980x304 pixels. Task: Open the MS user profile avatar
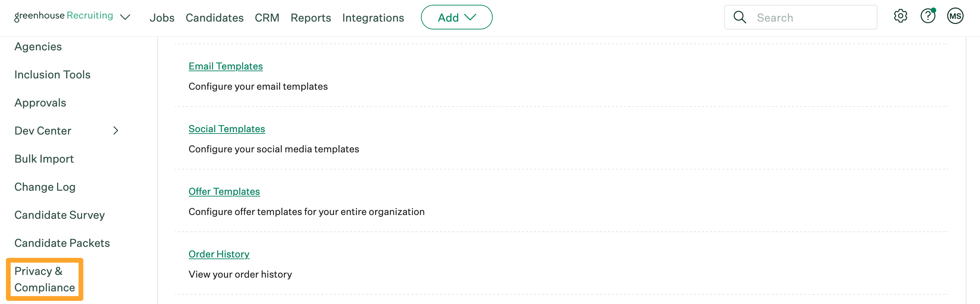click(x=955, y=16)
